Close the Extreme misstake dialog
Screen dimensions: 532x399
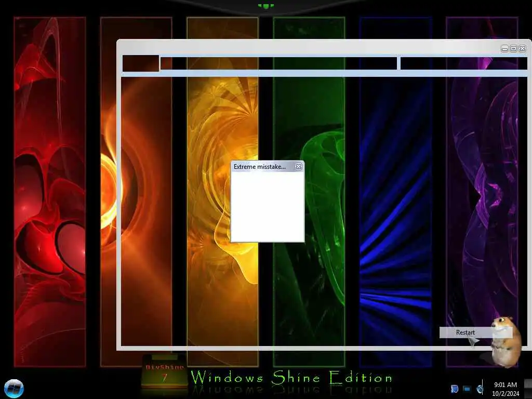(298, 167)
